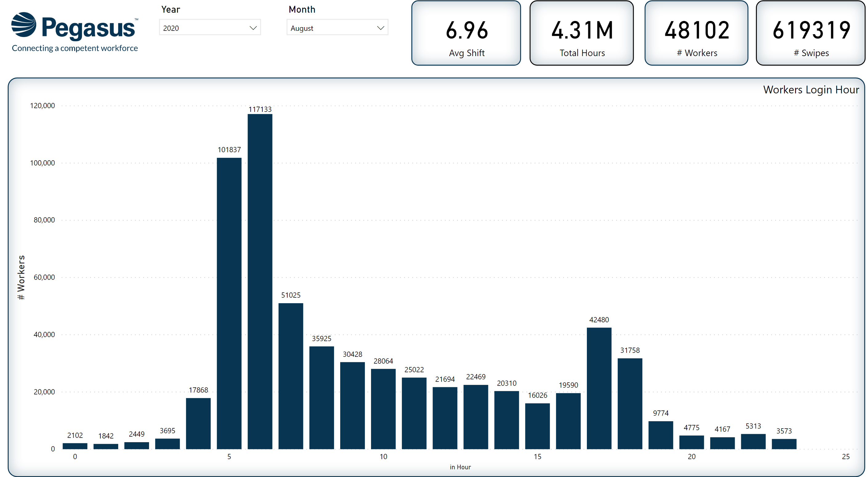Click the Pegasus wordmark text

(88, 28)
